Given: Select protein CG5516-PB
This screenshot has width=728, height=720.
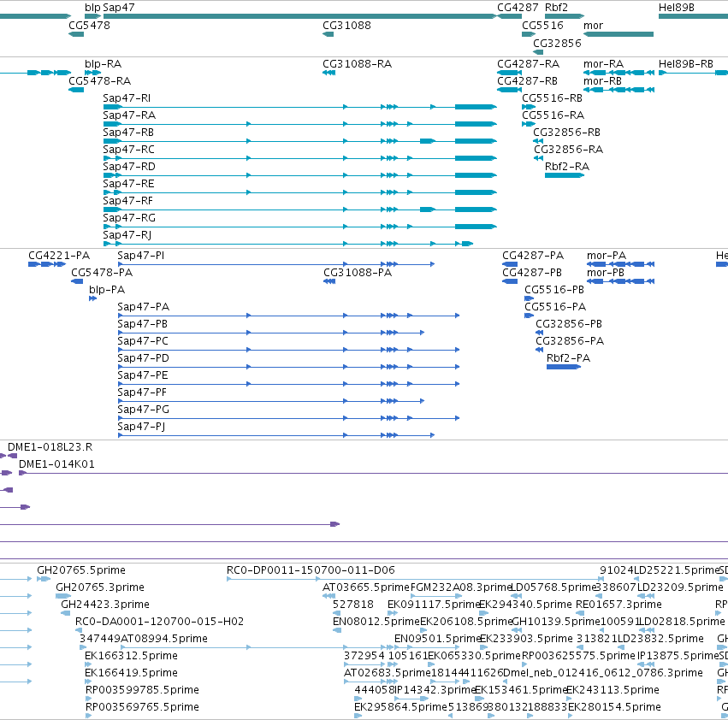Looking at the screenshot, I should (x=530, y=298).
